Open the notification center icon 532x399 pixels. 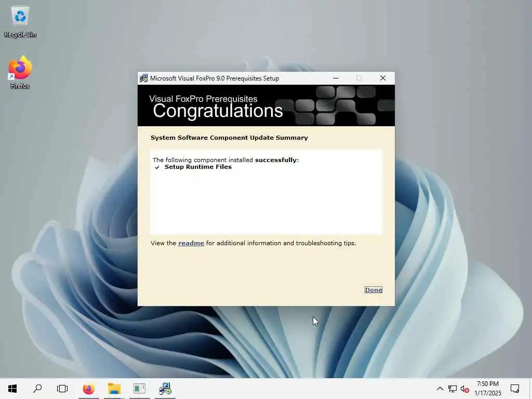click(x=515, y=389)
